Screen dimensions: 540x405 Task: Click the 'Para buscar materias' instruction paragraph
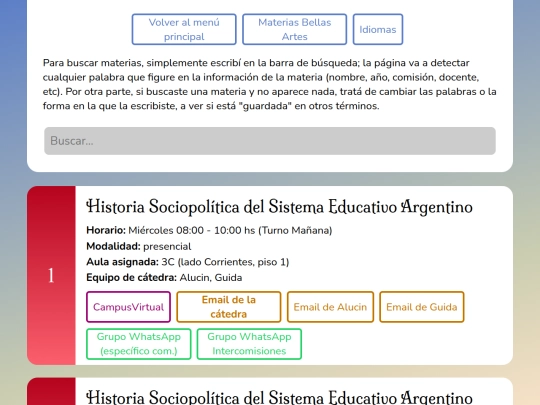(270, 84)
